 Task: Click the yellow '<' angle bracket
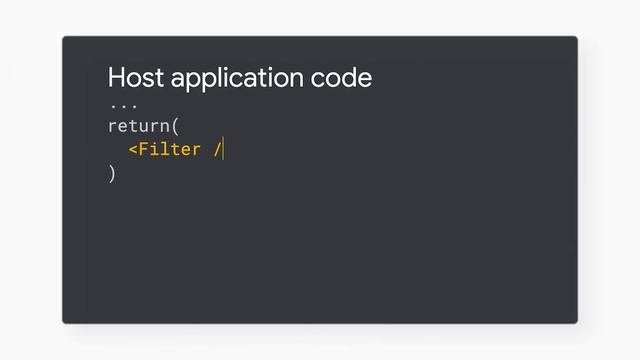[133, 150]
